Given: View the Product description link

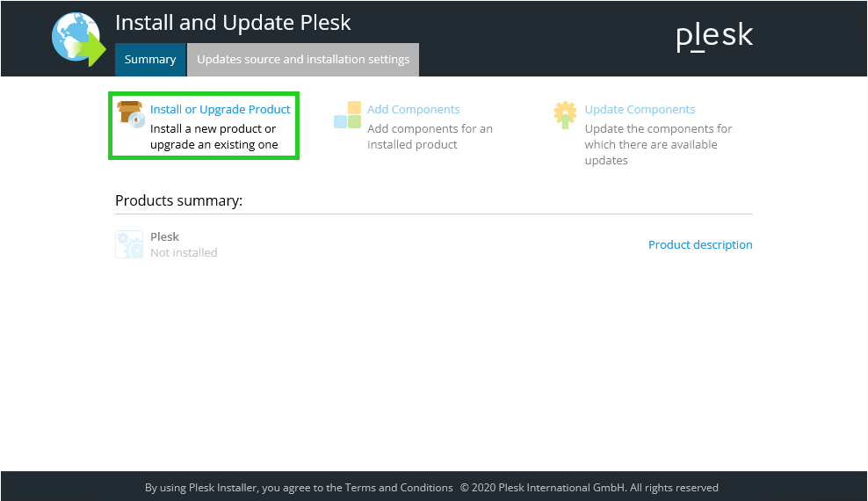Looking at the screenshot, I should click(700, 245).
